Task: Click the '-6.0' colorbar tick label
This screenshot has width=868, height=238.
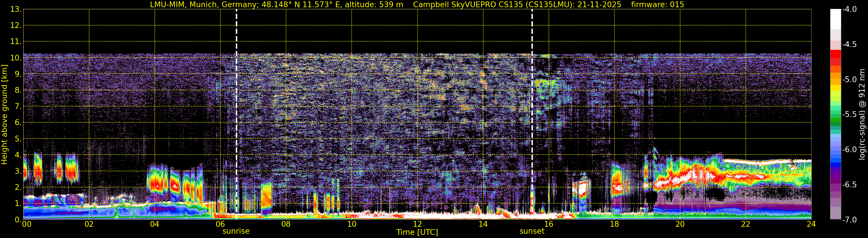Action: point(850,150)
